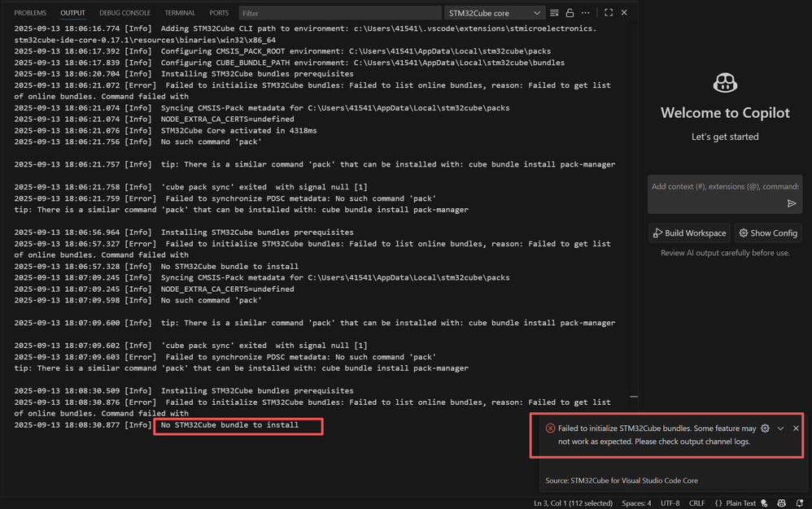Click 'Source: STM32Cube for Visual Studio Code Core' text
The height and width of the screenshot is (509, 812).
click(x=622, y=481)
